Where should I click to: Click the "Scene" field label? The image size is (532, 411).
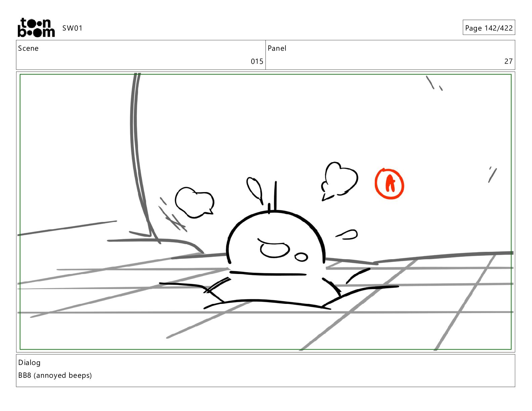pos(28,48)
